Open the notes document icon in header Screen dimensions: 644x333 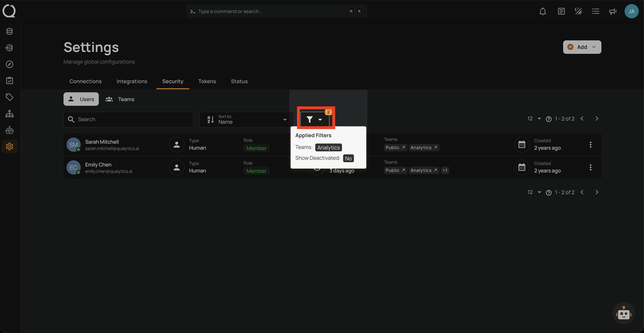(x=561, y=11)
